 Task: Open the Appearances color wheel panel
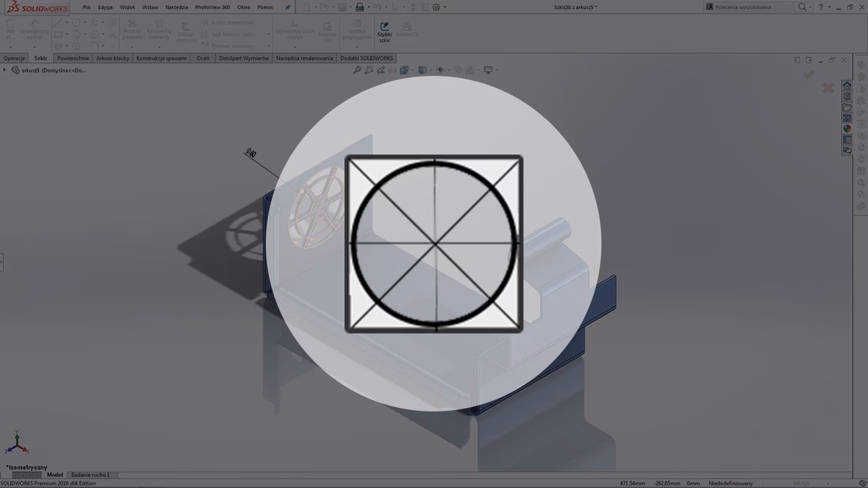pos(847,127)
